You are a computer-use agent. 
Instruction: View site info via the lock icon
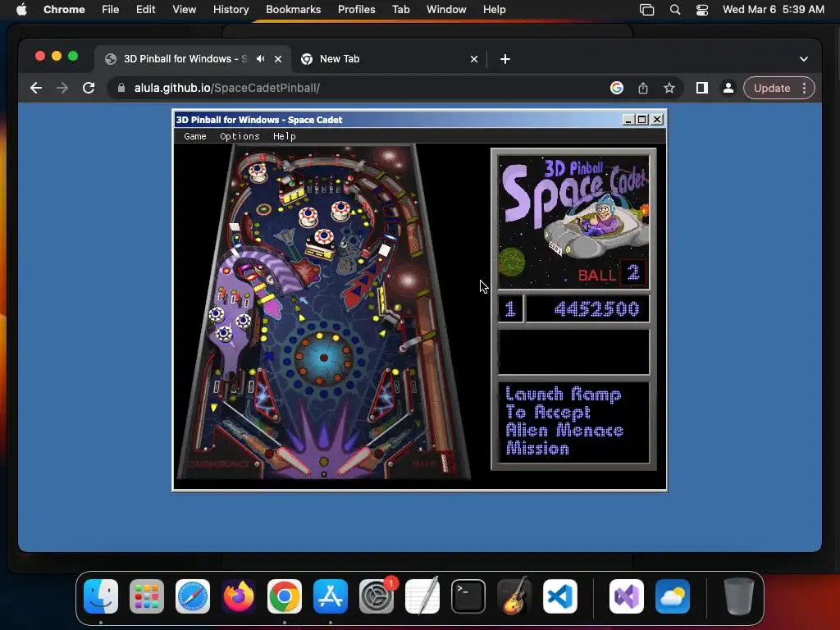(121, 88)
